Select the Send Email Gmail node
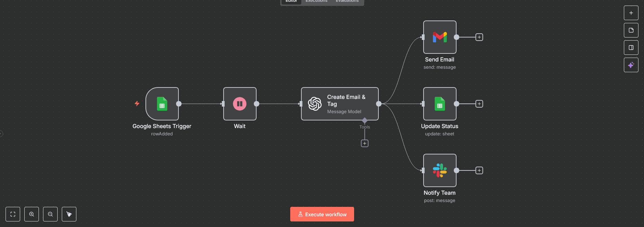Viewport: 644px width, 227px height. [440, 37]
